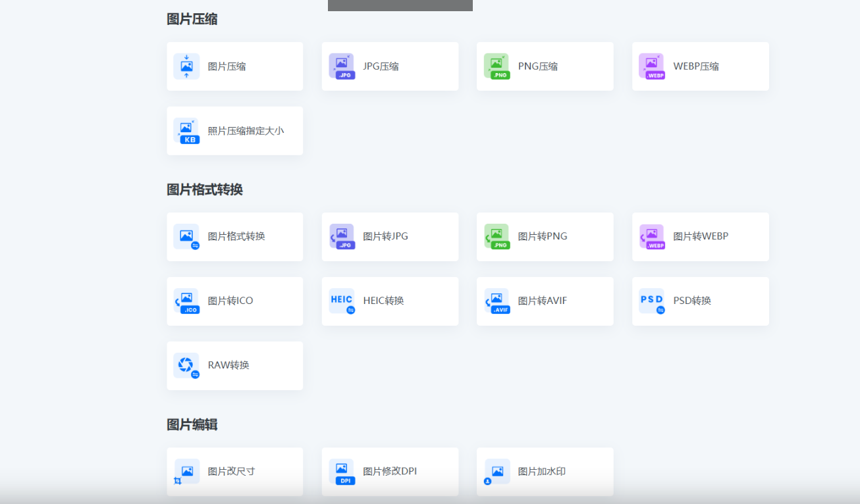Click the 图片压缩 compress icon
The image size is (860, 504).
point(186,66)
